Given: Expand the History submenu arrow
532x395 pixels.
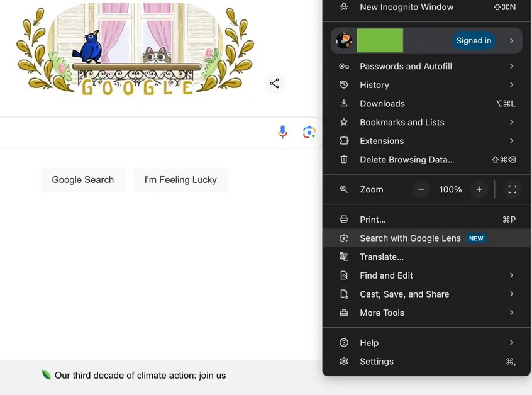Looking at the screenshot, I should point(511,85).
